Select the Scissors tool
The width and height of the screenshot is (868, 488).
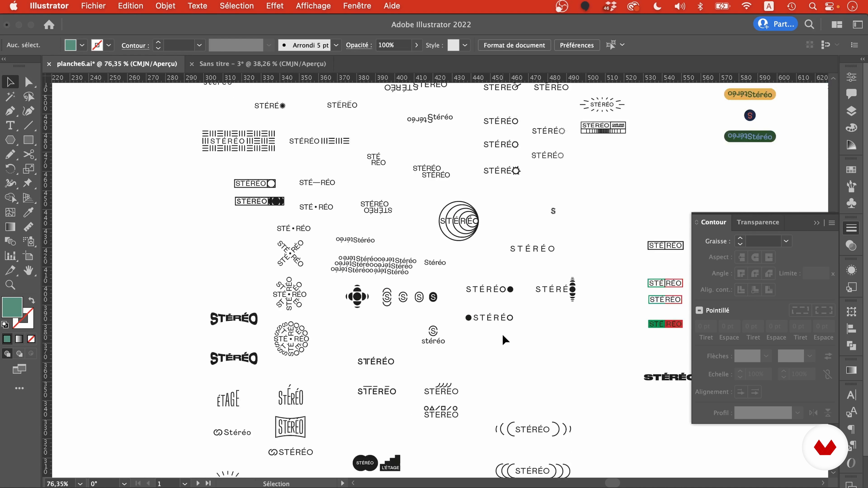[x=29, y=154]
